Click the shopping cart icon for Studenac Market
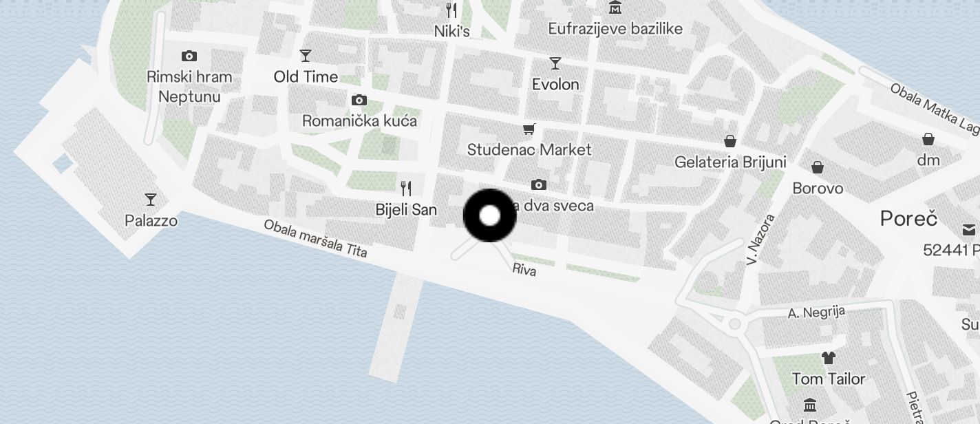980x424 pixels. (x=529, y=129)
